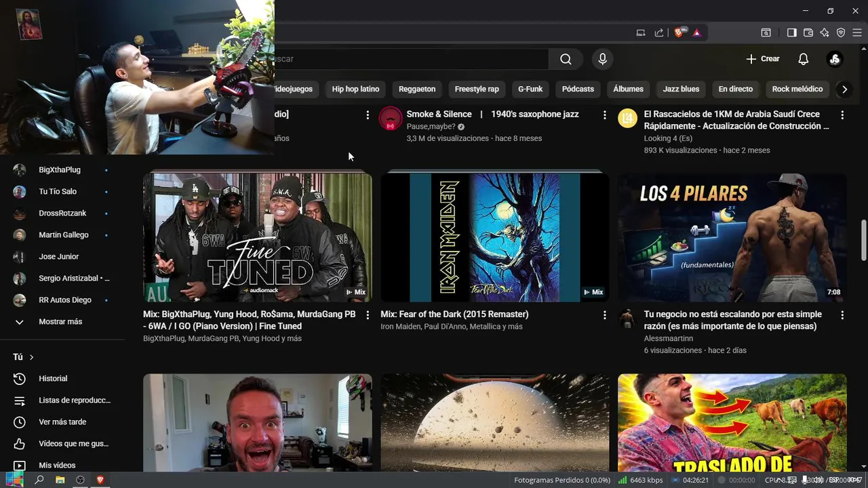This screenshot has width=868, height=488.
Task: Open Listas de reproducción in the sidebar
Action: [62, 401]
